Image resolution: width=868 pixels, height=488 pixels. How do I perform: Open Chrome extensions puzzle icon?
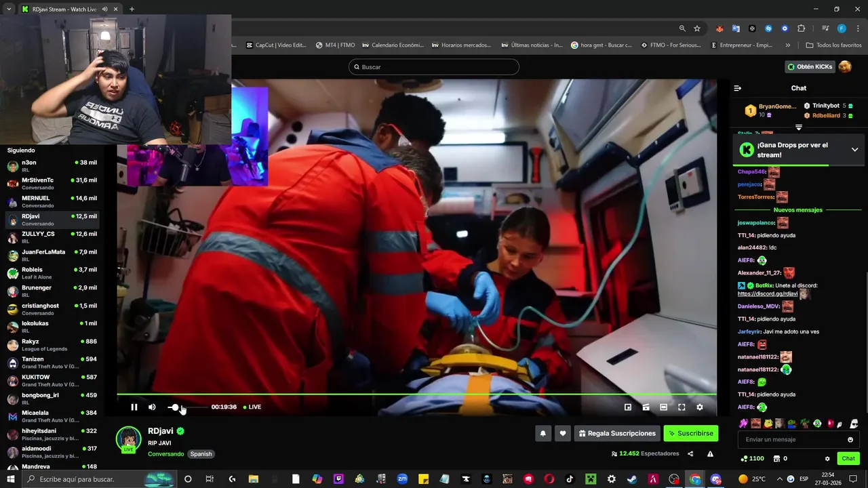[801, 28]
